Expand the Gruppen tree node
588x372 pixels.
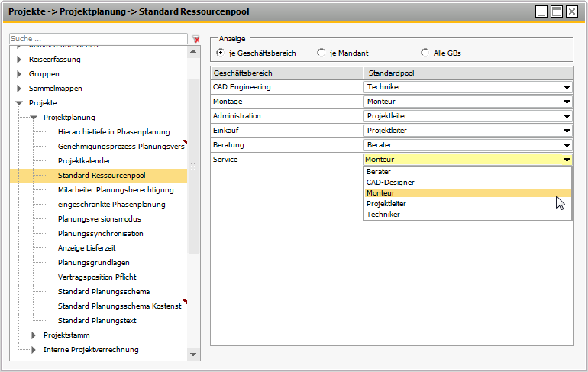19,74
